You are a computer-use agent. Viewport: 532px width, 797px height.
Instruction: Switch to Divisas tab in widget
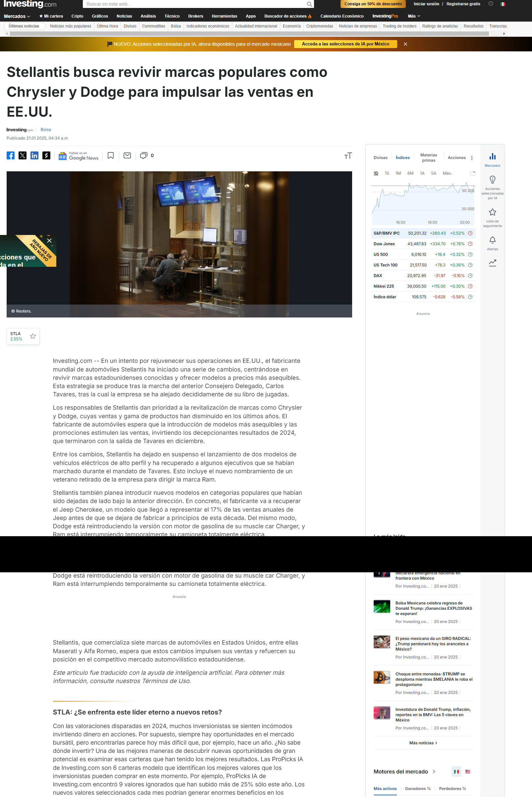(380, 158)
